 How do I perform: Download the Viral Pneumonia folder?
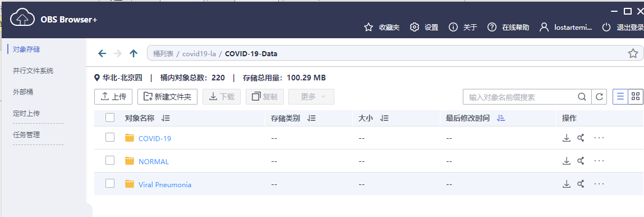click(567, 184)
